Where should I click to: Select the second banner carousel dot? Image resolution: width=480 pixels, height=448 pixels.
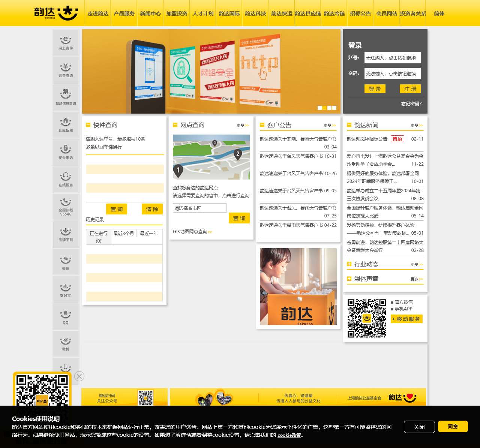[x=324, y=108]
